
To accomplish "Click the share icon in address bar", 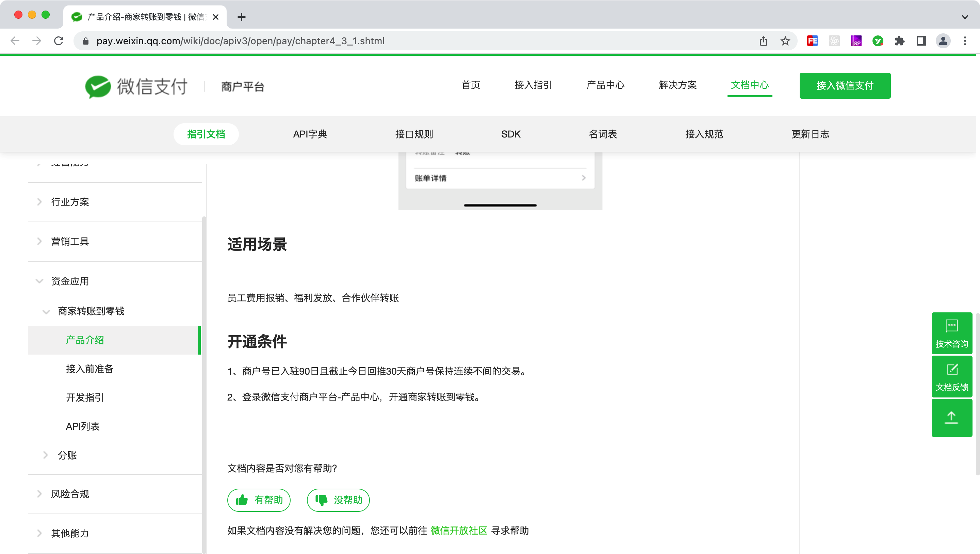I will tap(763, 41).
